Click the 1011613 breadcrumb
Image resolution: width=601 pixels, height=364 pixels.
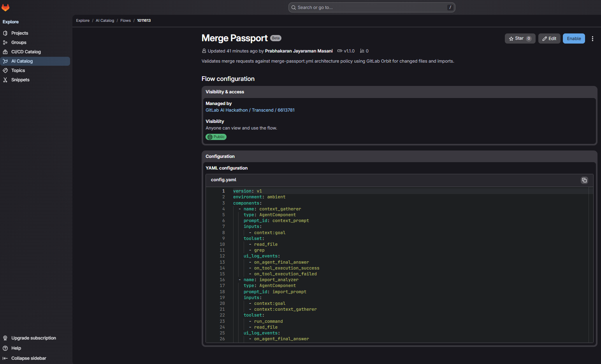coord(144,21)
